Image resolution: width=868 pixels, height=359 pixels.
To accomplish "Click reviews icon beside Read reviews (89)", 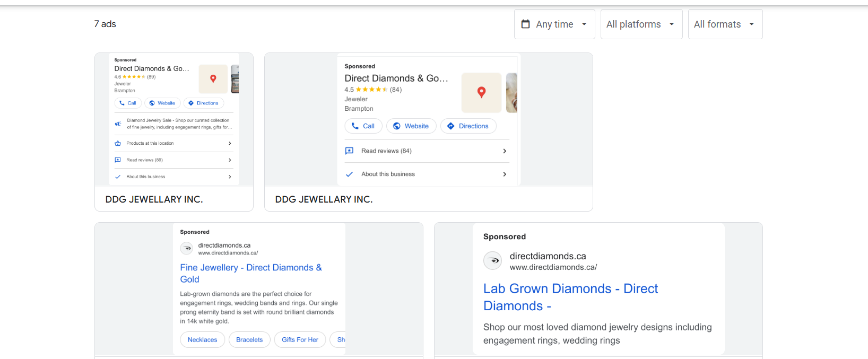I will coord(118,160).
